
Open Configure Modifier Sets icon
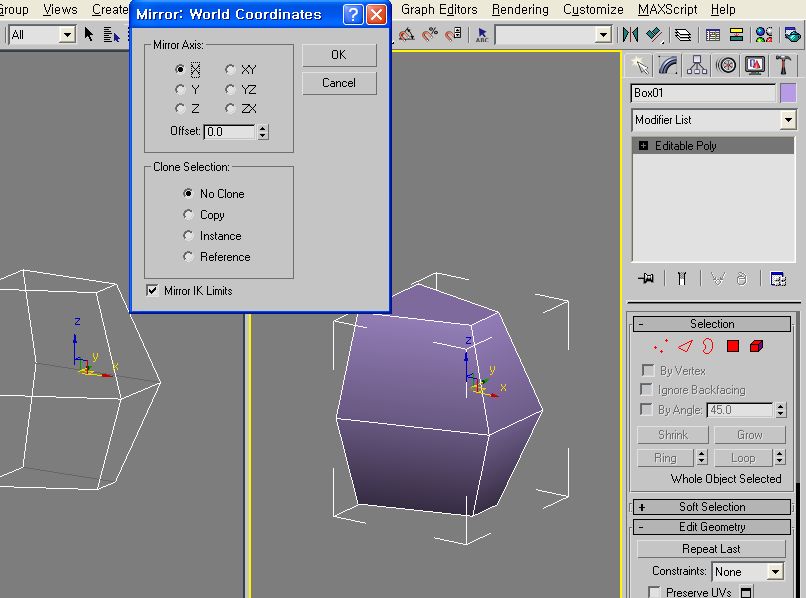[778, 279]
